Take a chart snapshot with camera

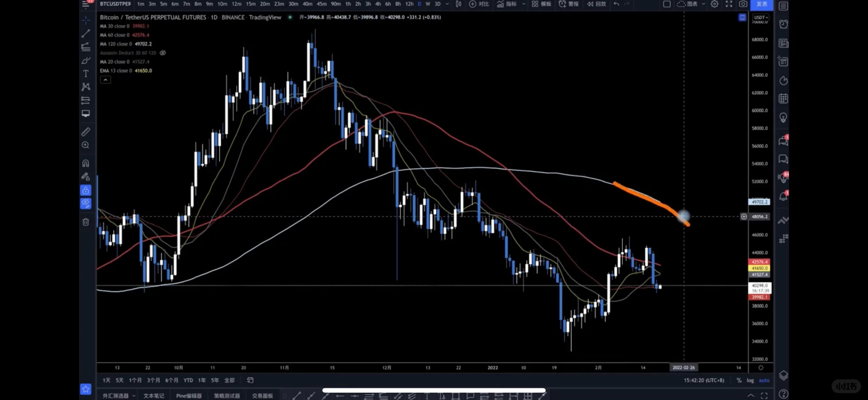(x=743, y=4)
